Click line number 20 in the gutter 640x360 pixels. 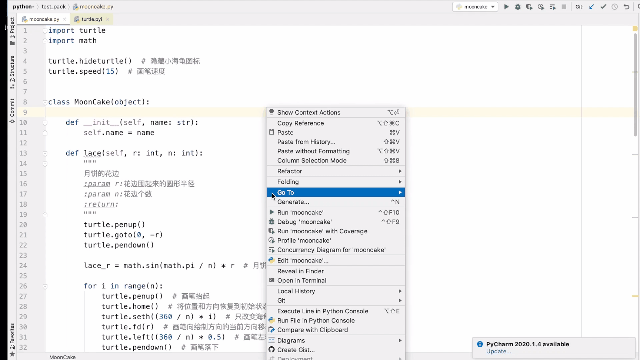coord(23,224)
